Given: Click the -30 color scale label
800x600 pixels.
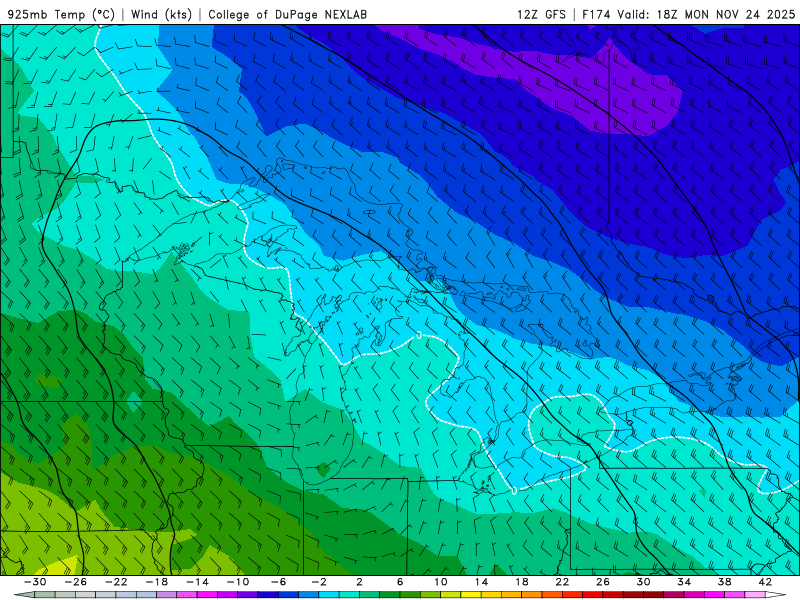Looking at the screenshot, I should (x=35, y=582).
